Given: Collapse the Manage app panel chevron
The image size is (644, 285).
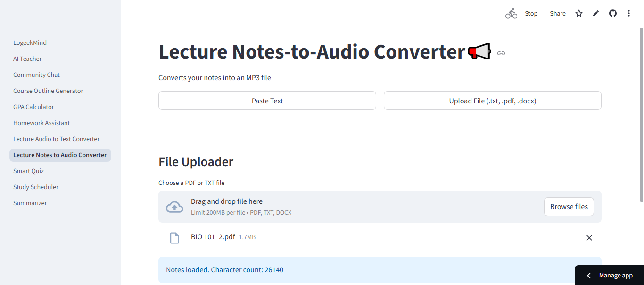Looking at the screenshot, I should [x=588, y=275].
